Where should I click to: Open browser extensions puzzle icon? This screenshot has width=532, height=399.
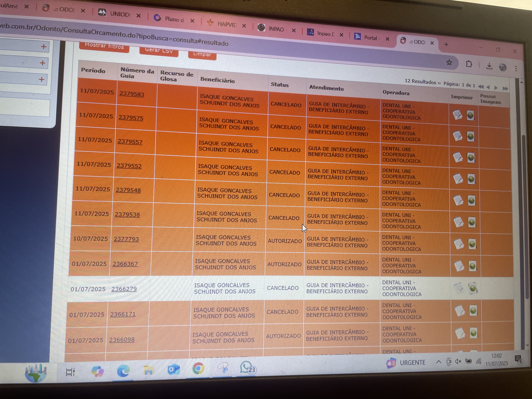click(x=469, y=64)
